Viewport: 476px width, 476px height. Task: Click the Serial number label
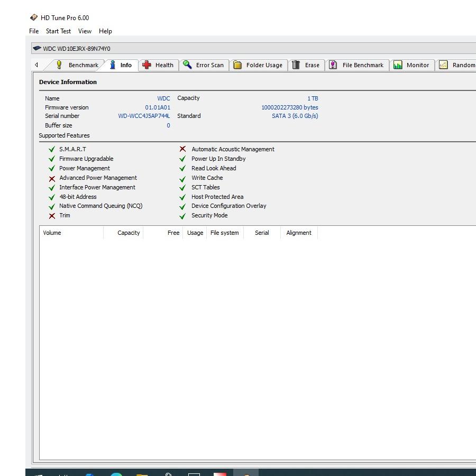click(x=62, y=116)
